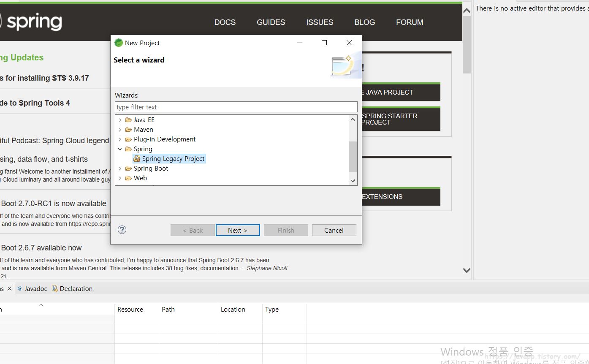Click the wizard filter text field
This screenshot has height=364, width=589.
236,107
